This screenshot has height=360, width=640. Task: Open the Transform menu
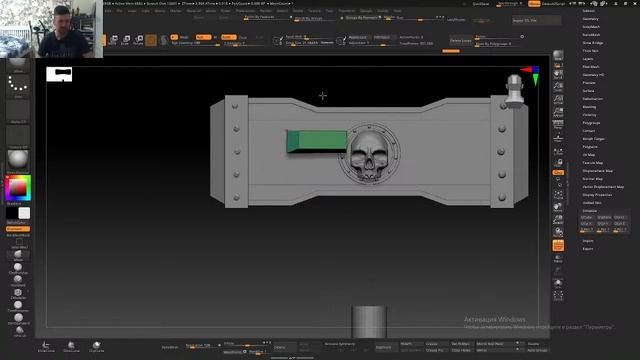(347, 11)
